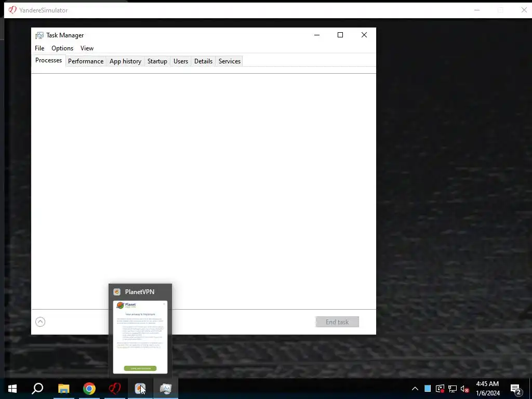Click the End task button

tap(337, 322)
